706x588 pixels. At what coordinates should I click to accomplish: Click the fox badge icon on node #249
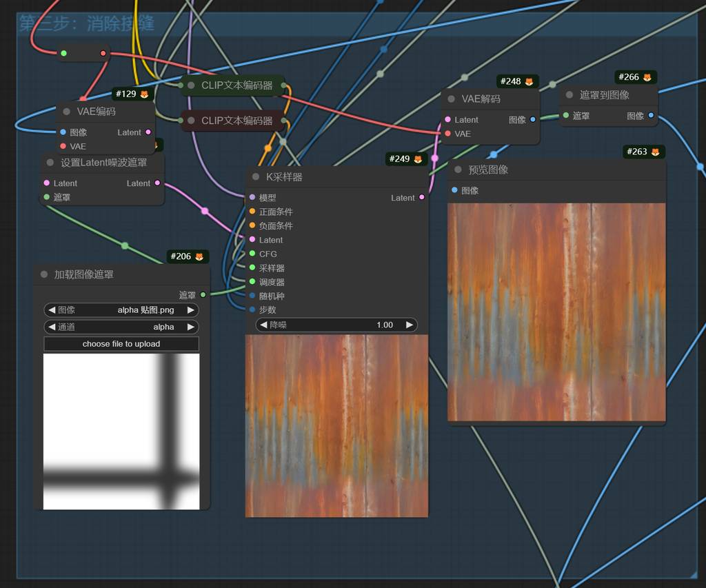(x=418, y=159)
